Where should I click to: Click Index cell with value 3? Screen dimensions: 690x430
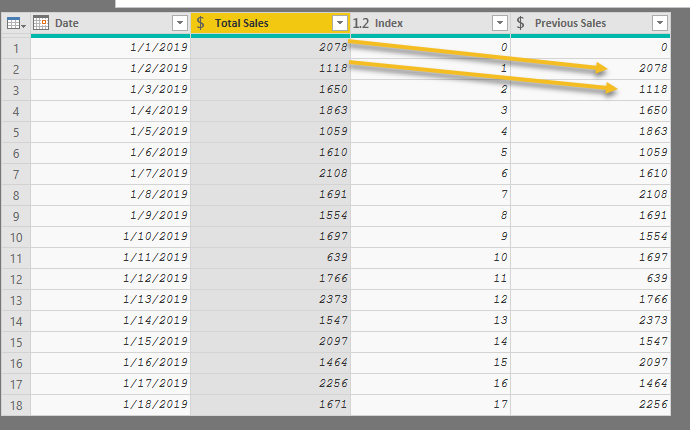tap(430, 111)
